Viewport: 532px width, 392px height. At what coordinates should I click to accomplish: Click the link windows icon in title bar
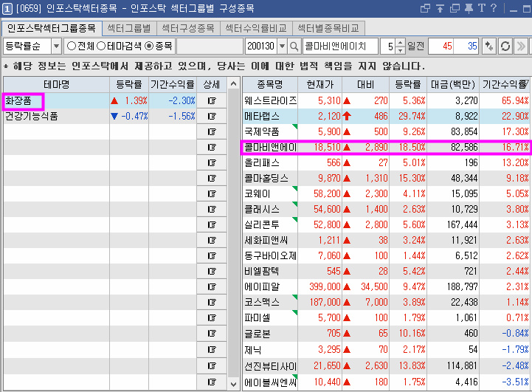point(425,8)
